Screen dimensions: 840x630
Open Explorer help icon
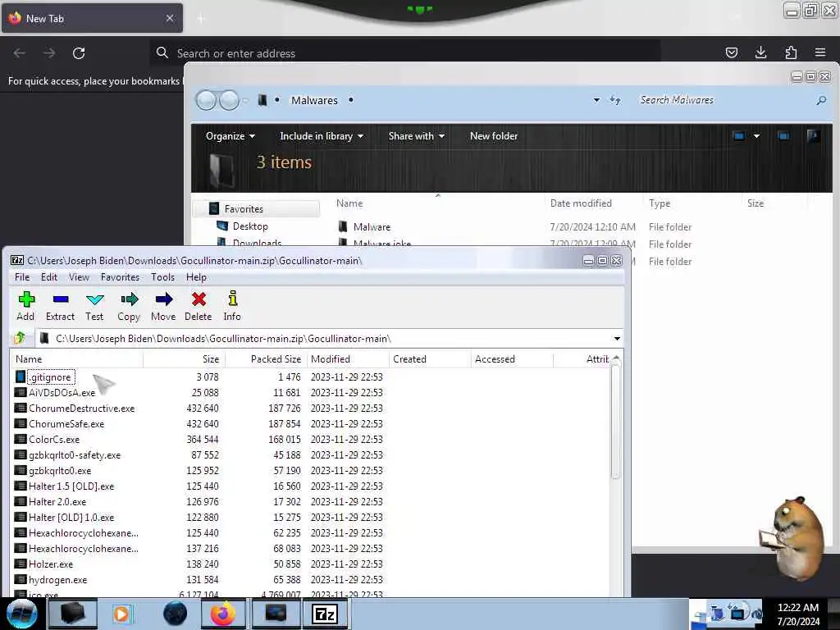pyautogui.click(x=813, y=136)
